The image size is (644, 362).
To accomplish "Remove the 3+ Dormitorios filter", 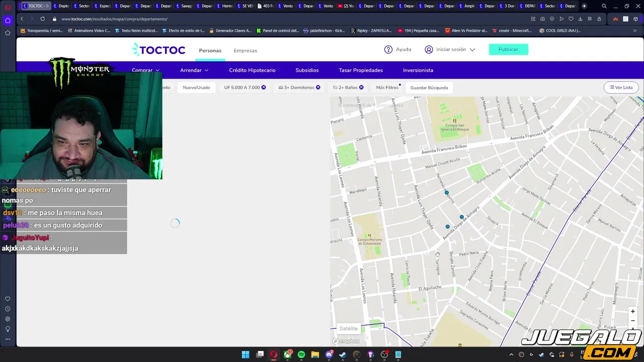I will pyautogui.click(x=318, y=87).
